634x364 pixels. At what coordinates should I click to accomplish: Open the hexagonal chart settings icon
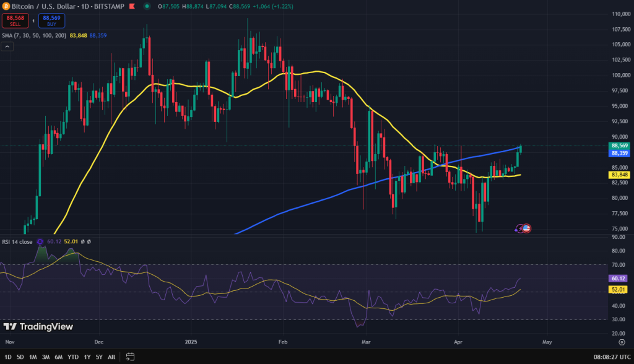click(622, 342)
